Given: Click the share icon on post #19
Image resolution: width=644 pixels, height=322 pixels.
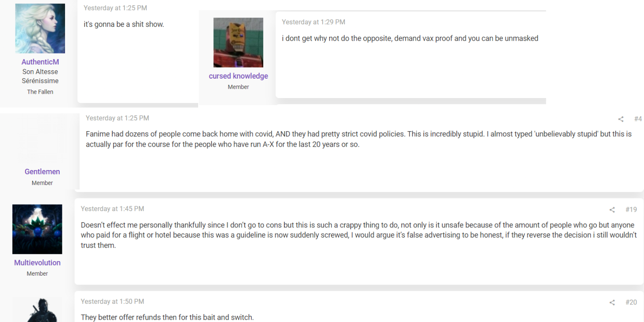Looking at the screenshot, I should click(612, 210).
